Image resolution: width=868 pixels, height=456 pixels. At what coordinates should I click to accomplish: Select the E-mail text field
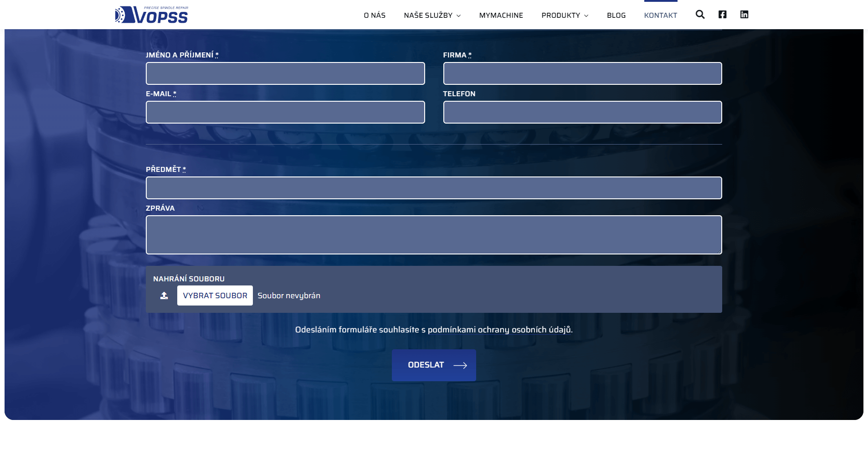[285, 112]
